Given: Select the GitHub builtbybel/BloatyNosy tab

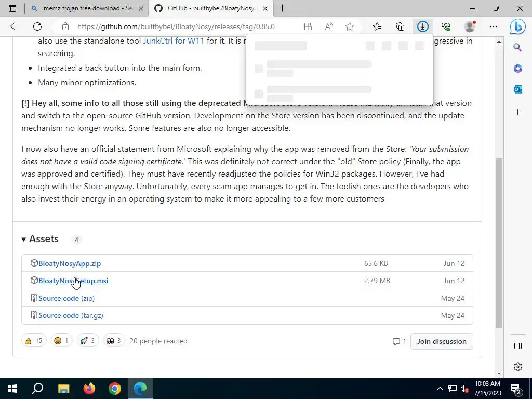Looking at the screenshot, I should coord(210,8).
